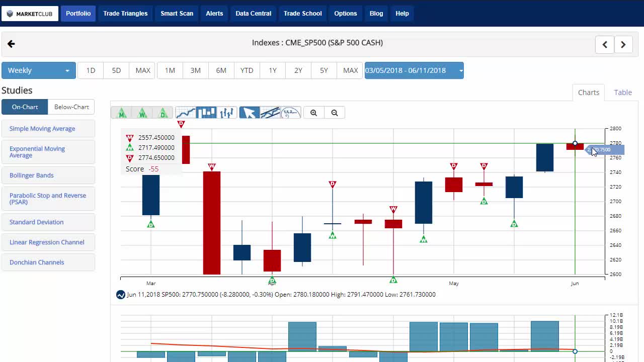Go to previous symbol in list

tap(605, 44)
